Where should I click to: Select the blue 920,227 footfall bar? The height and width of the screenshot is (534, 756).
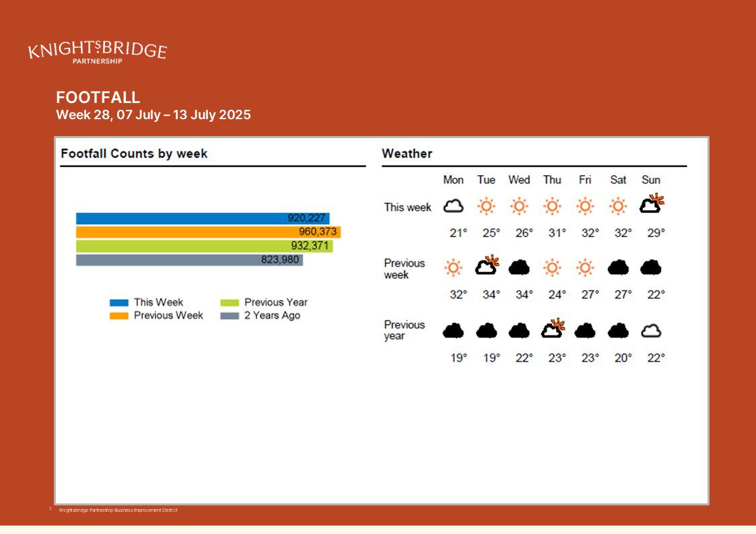coord(203,218)
